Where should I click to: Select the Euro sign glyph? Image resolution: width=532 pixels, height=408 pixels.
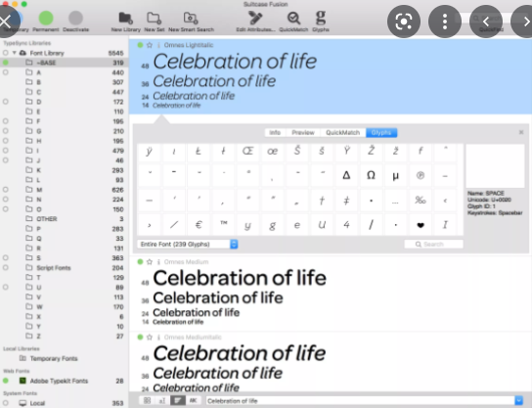(199, 224)
